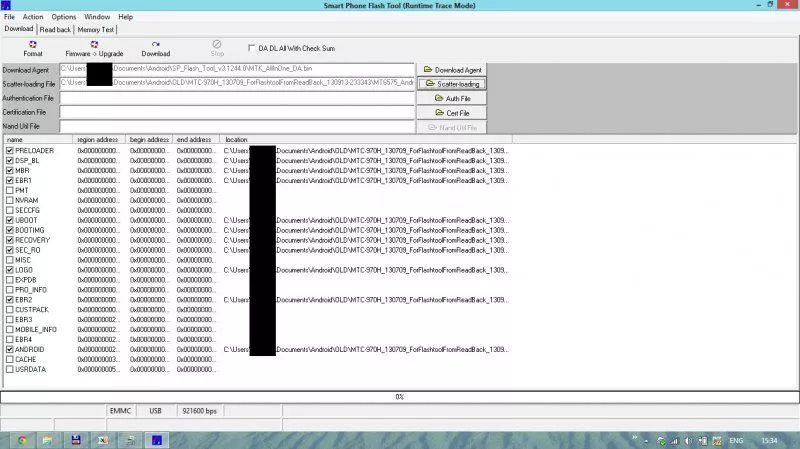Enable DA DL All With Check Sum
This screenshot has height=449, width=800.
pyautogui.click(x=251, y=47)
